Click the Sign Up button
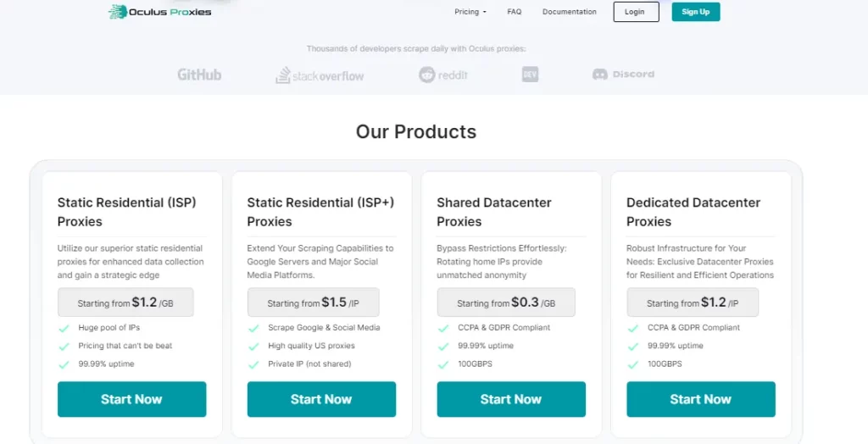 pyautogui.click(x=696, y=12)
